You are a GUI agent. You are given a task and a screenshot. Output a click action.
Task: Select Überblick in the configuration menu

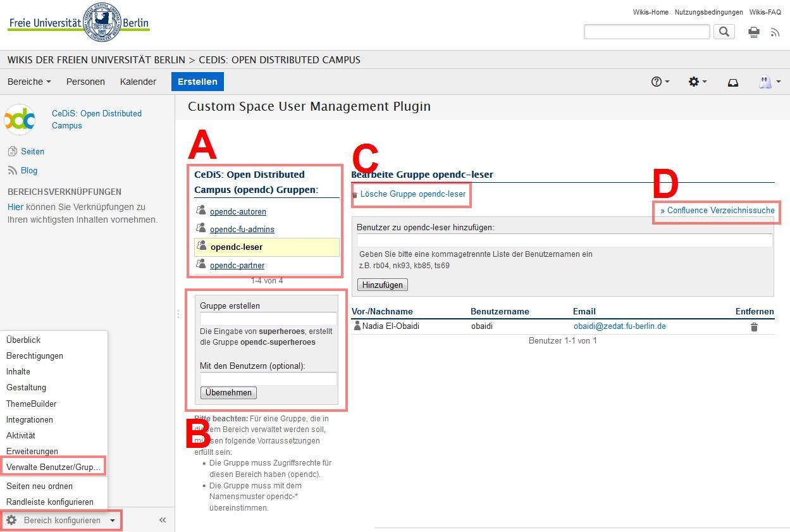(x=23, y=340)
